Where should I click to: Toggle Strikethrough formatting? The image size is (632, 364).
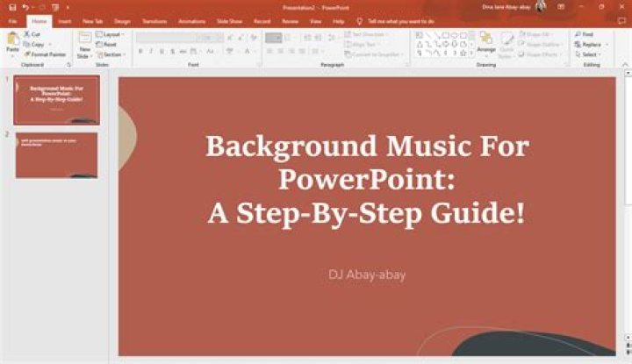tap(183, 51)
